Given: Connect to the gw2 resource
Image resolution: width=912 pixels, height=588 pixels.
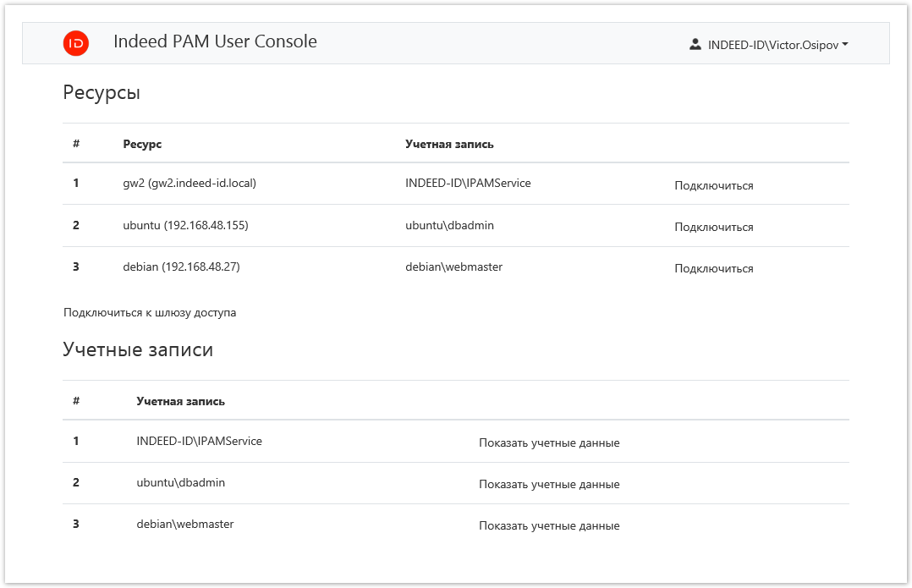Looking at the screenshot, I should click(x=713, y=185).
